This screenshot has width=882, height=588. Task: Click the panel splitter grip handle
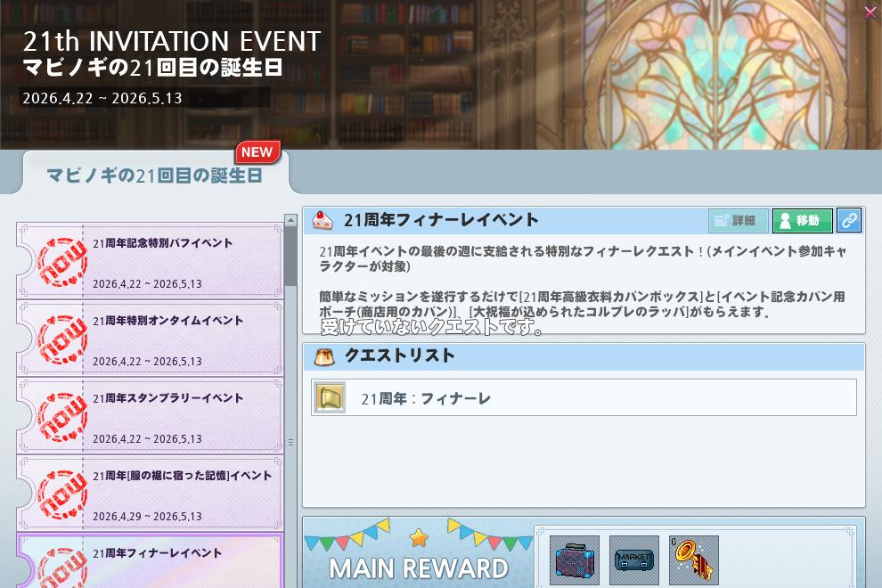[290, 442]
